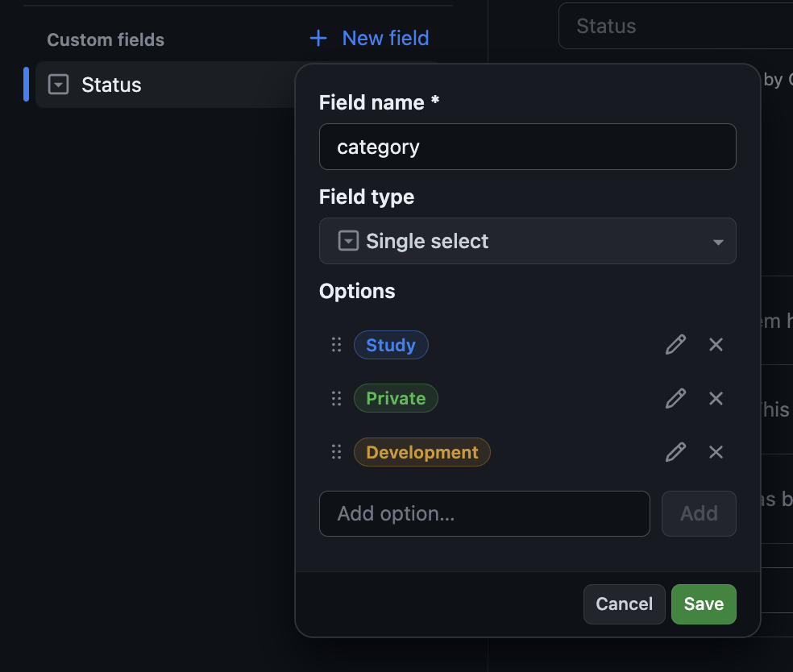Click the caret arrow on Single select selector
Screen dimensions: 793x672
tap(717, 241)
